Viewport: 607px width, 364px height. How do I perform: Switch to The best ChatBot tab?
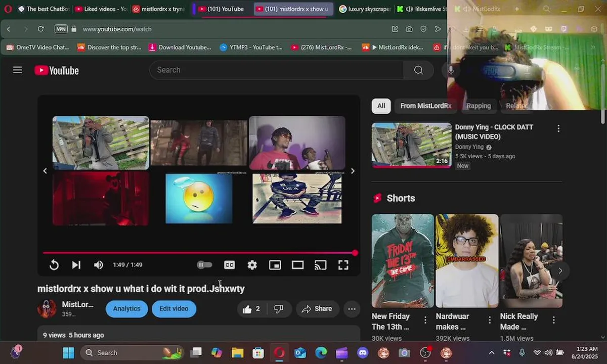[44, 9]
